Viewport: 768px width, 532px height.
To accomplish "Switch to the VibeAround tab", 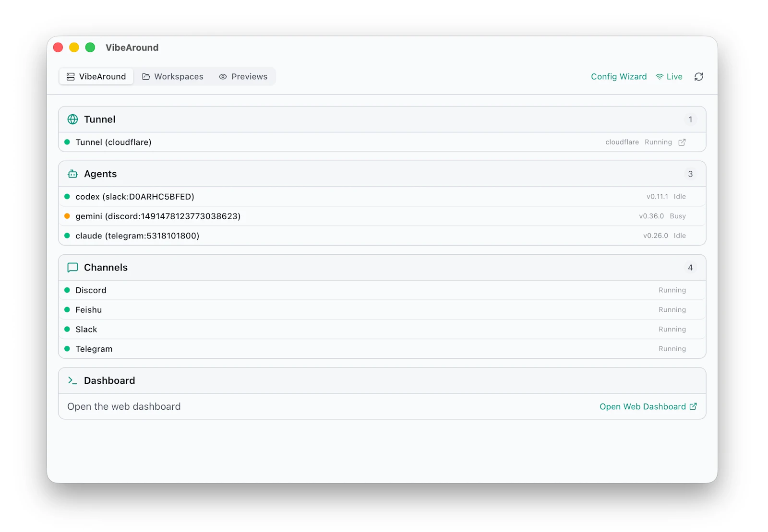I will pyautogui.click(x=96, y=77).
